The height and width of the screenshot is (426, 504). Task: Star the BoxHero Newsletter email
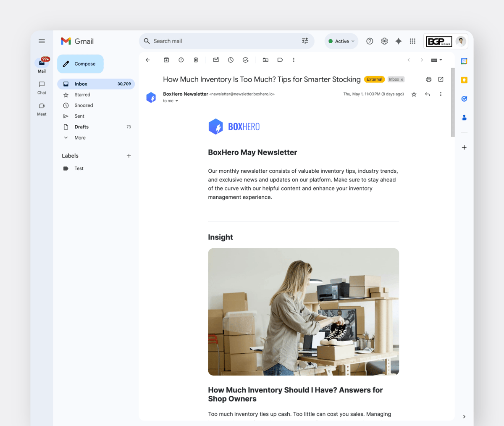[x=414, y=95]
